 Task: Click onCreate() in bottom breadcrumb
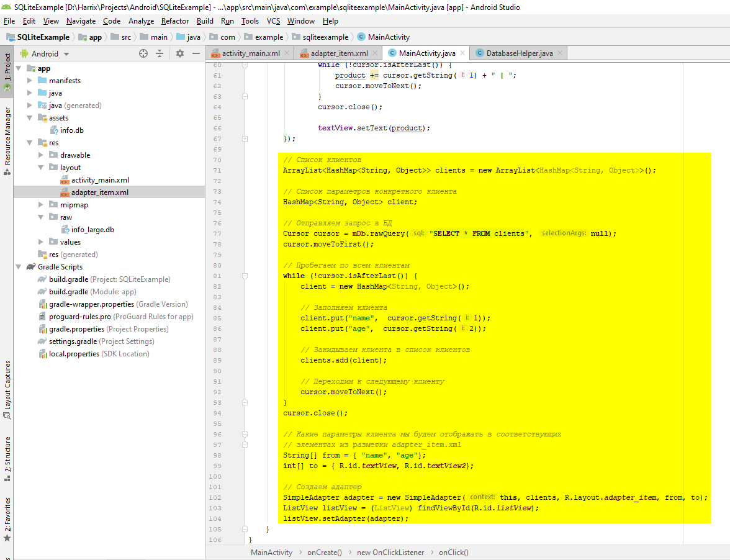(324, 553)
